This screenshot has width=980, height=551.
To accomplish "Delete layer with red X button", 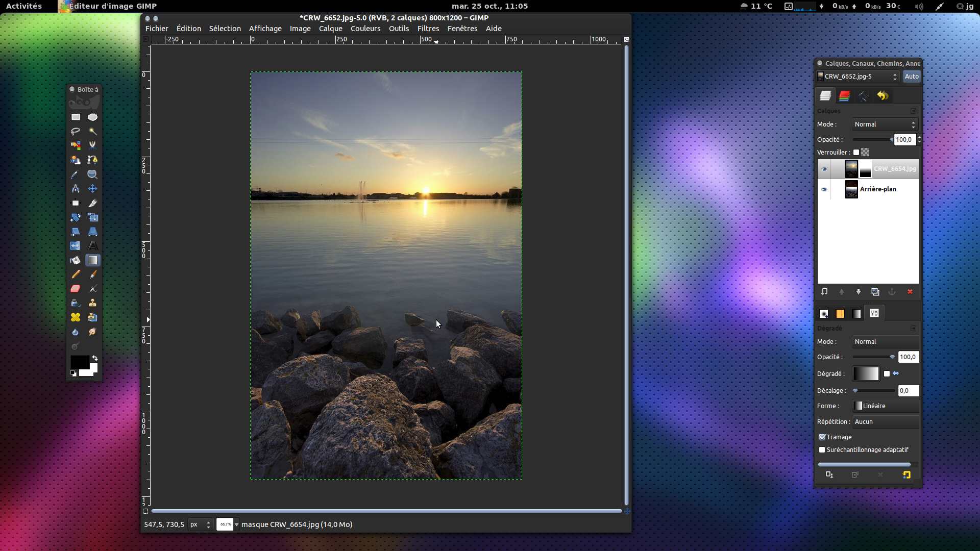I will click(x=910, y=292).
